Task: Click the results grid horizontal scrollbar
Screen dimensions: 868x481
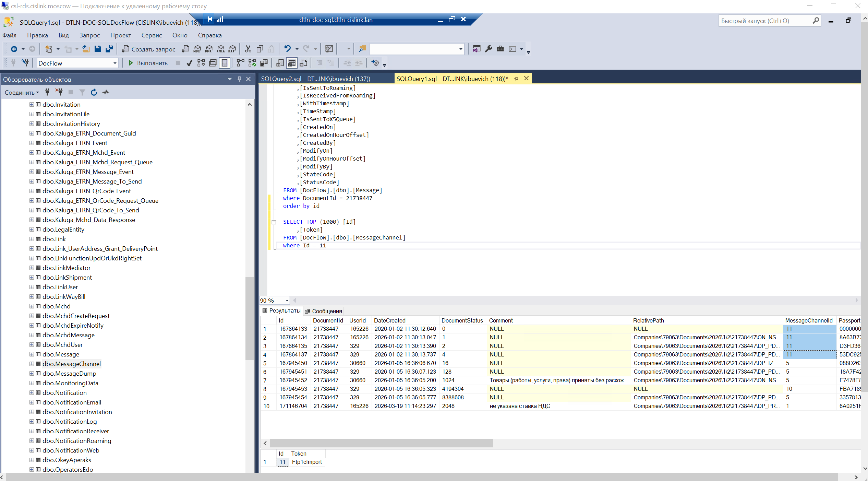Action: [x=381, y=444]
